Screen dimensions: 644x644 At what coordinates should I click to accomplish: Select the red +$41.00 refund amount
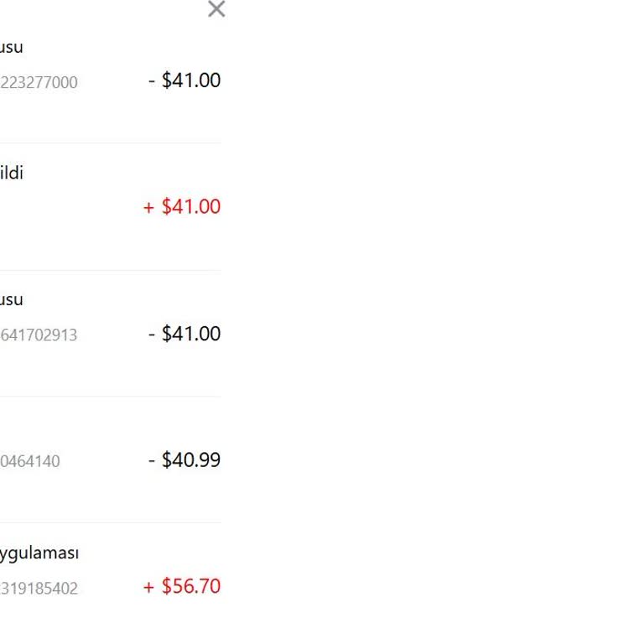click(182, 207)
